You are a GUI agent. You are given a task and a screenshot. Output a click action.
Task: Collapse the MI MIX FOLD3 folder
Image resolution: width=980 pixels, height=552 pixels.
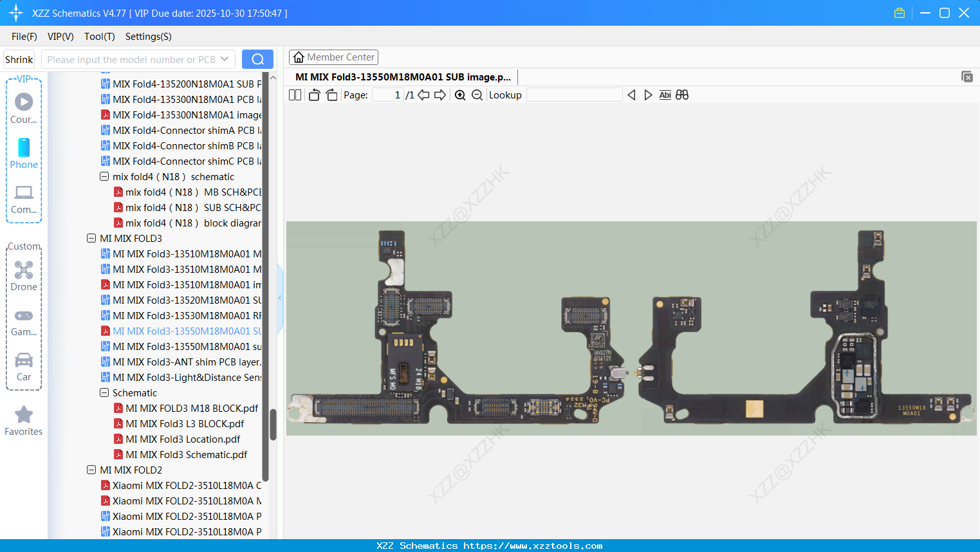(x=91, y=238)
